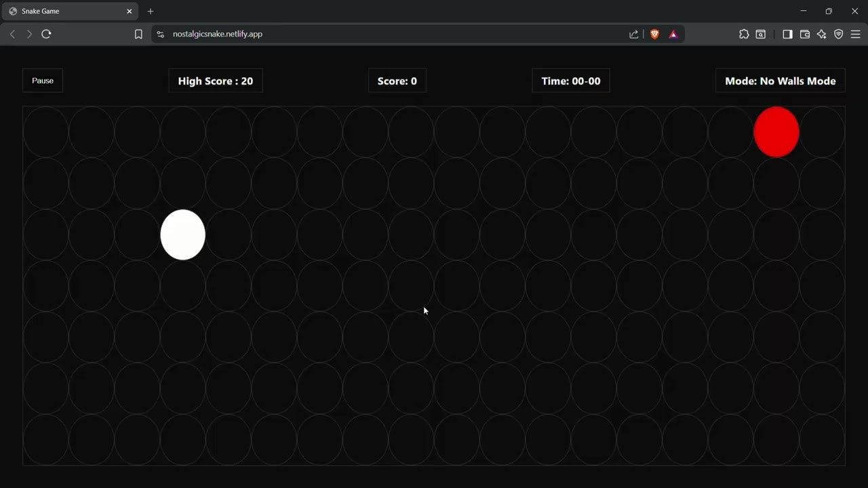Restore down the browser window
This screenshot has width=868, height=488.
point(829,12)
